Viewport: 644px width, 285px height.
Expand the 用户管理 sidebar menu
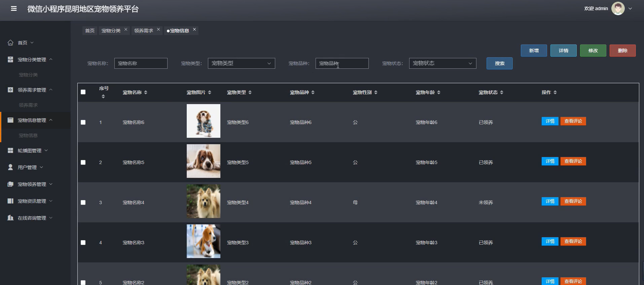[x=41, y=167]
